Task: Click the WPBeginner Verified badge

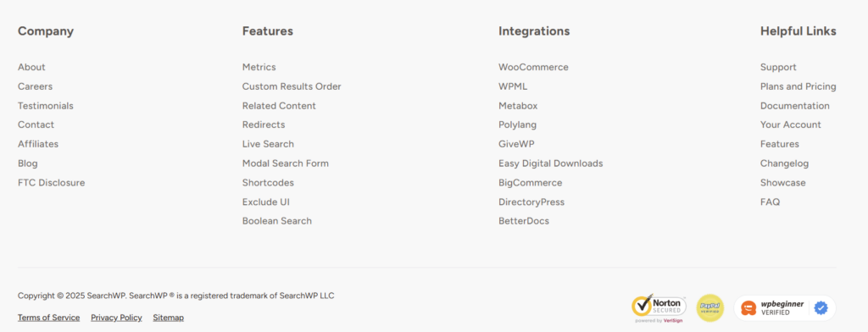Action: (785, 307)
